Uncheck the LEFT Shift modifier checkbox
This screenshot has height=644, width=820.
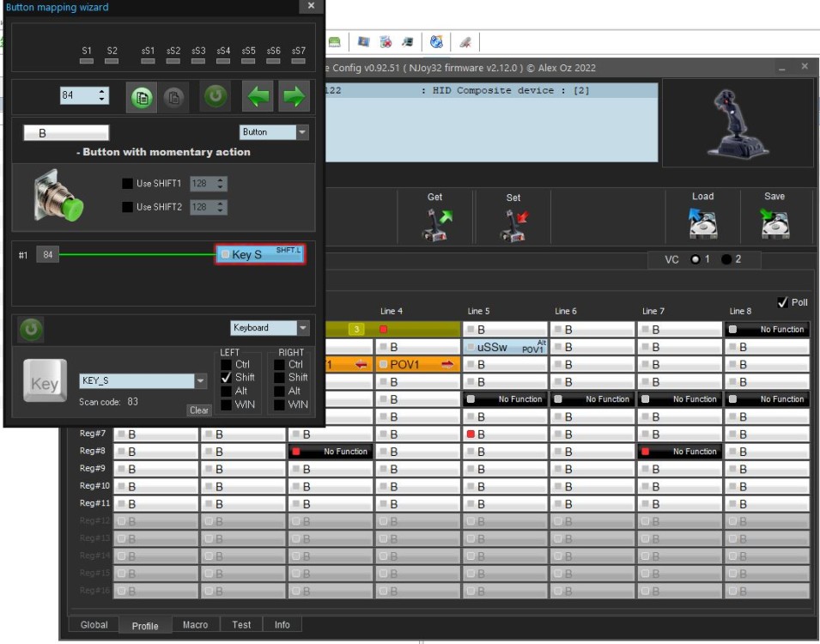pos(227,378)
